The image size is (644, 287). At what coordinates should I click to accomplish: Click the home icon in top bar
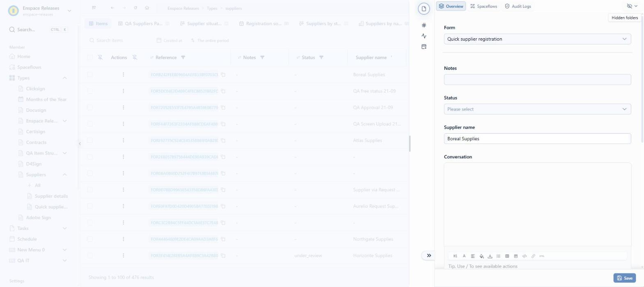[147, 8]
